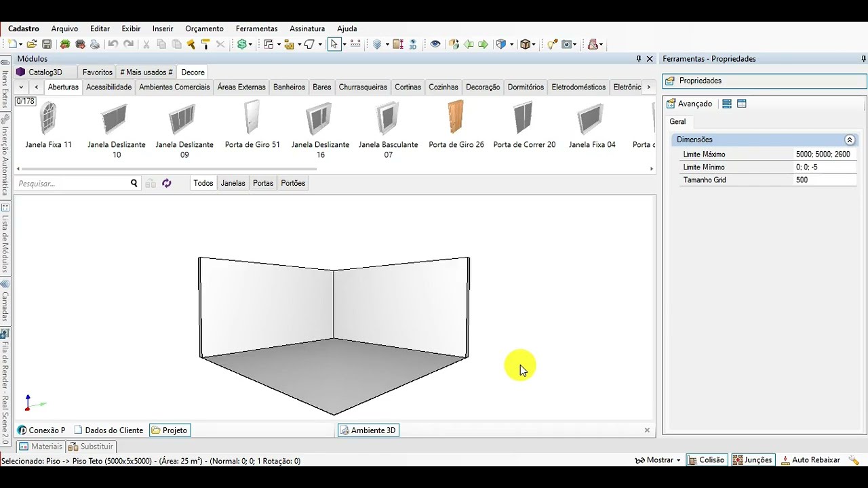Save the project with the floppy disk icon

47,44
